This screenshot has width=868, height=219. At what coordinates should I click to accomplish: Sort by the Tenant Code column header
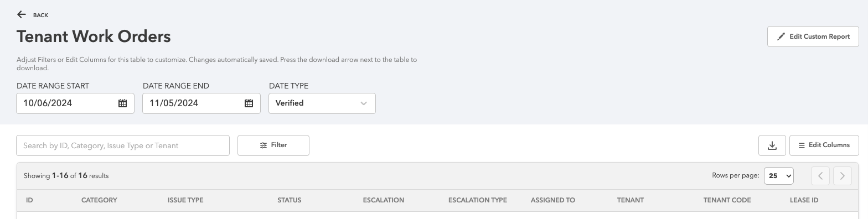727,200
